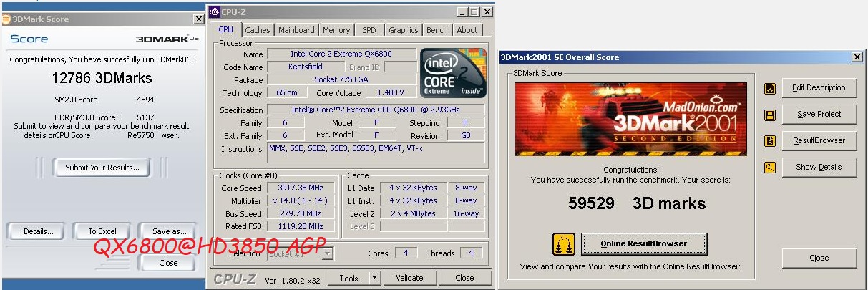Click Level 2 cache value 2 x 4 MBytes
The image size is (868, 290).
click(x=413, y=213)
